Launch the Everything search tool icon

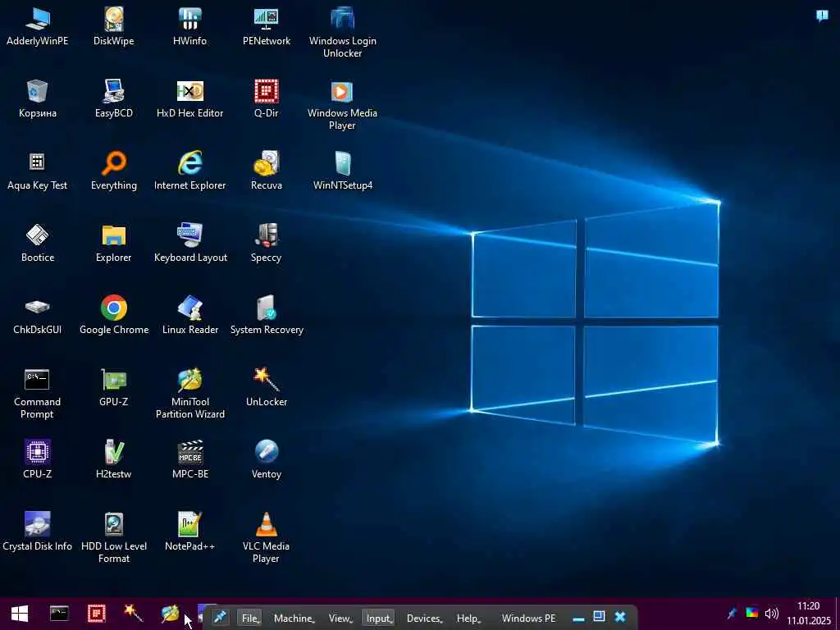[113, 171]
